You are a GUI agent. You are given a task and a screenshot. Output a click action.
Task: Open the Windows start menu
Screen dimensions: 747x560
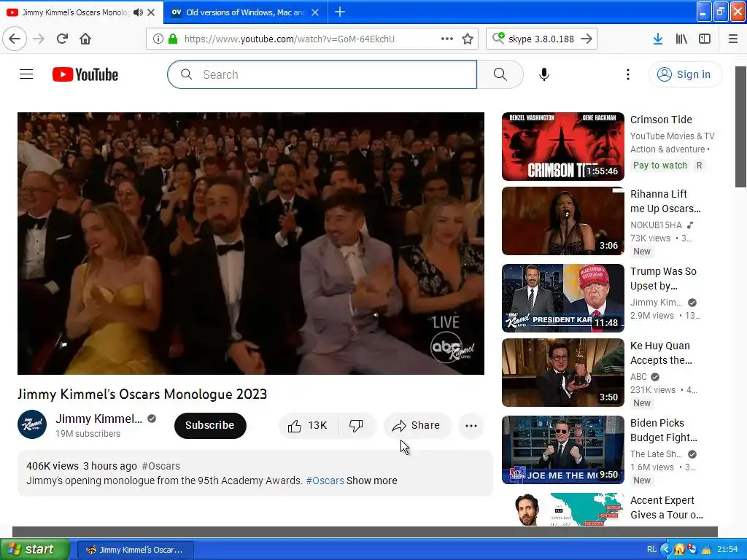(x=34, y=549)
